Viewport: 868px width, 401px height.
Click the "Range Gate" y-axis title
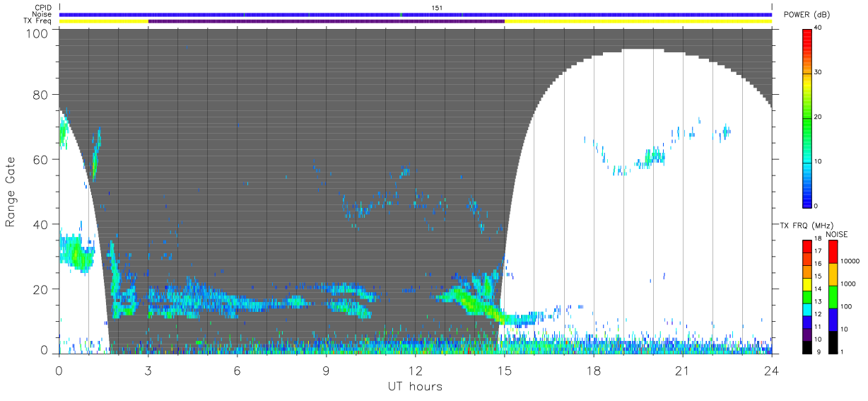pyautogui.click(x=11, y=192)
